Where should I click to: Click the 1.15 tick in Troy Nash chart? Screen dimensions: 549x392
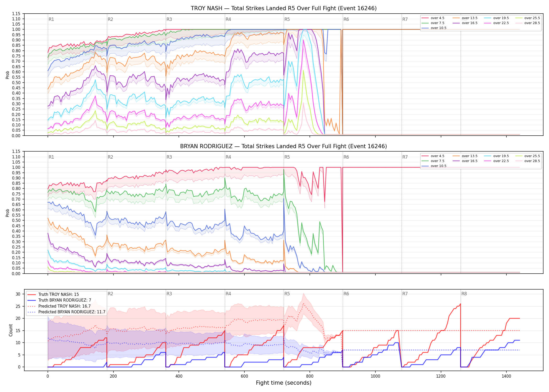point(16,14)
